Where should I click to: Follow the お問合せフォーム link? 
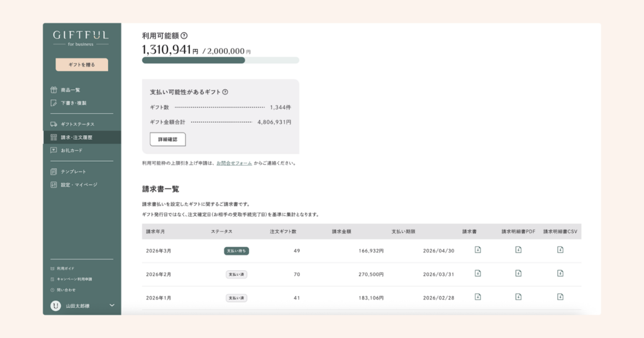pos(234,163)
